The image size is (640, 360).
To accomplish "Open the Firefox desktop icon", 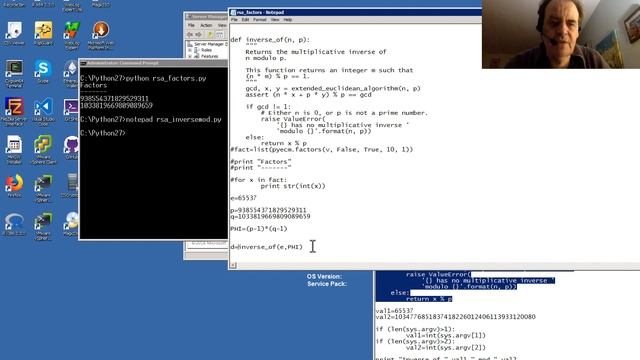I will (14, 186).
